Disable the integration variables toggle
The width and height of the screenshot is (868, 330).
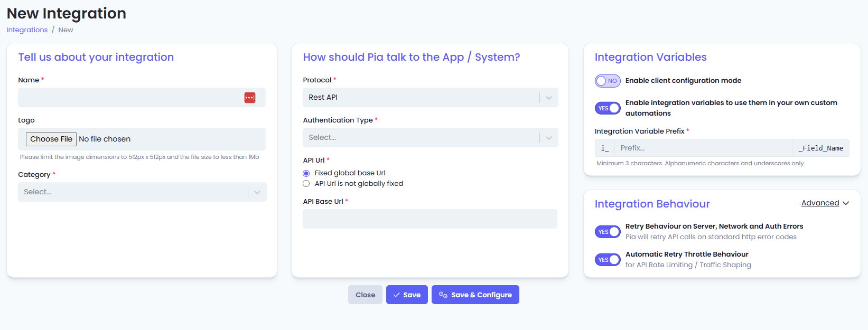(x=608, y=108)
